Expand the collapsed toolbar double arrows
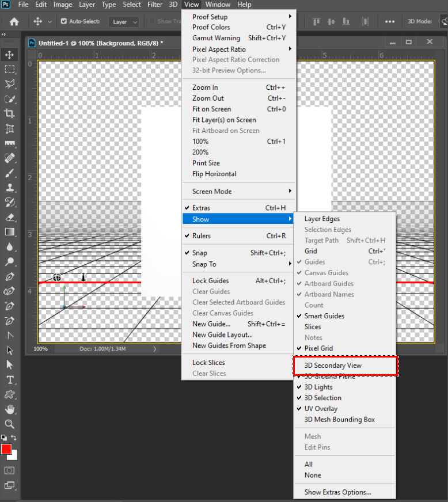This screenshot has height=502, width=448. (x=3, y=35)
